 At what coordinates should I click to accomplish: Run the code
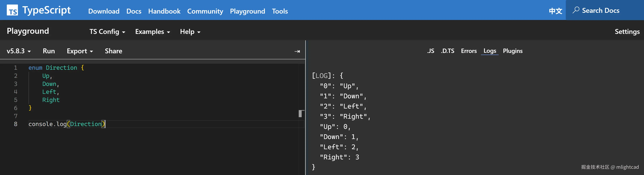[x=49, y=51]
